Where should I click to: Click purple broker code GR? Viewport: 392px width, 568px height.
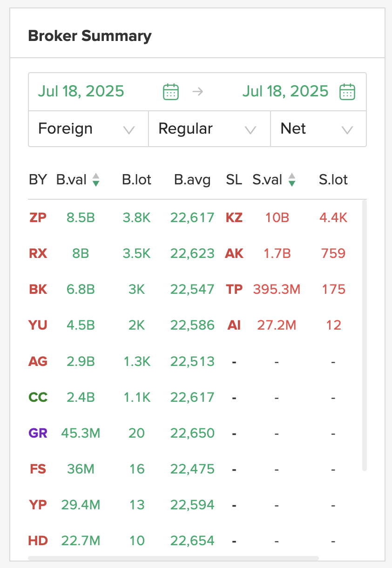tap(38, 433)
